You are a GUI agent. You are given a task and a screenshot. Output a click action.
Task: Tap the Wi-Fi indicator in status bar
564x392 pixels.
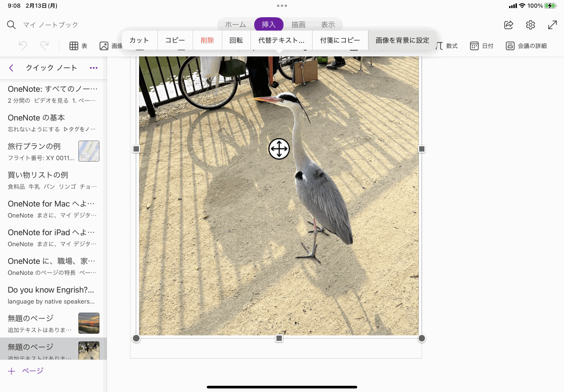pyautogui.click(x=522, y=6)
